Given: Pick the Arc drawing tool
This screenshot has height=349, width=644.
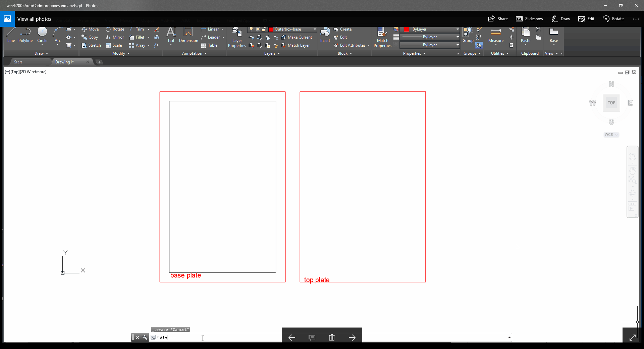Looking at the screenshot, I should [x=58, y=35].
